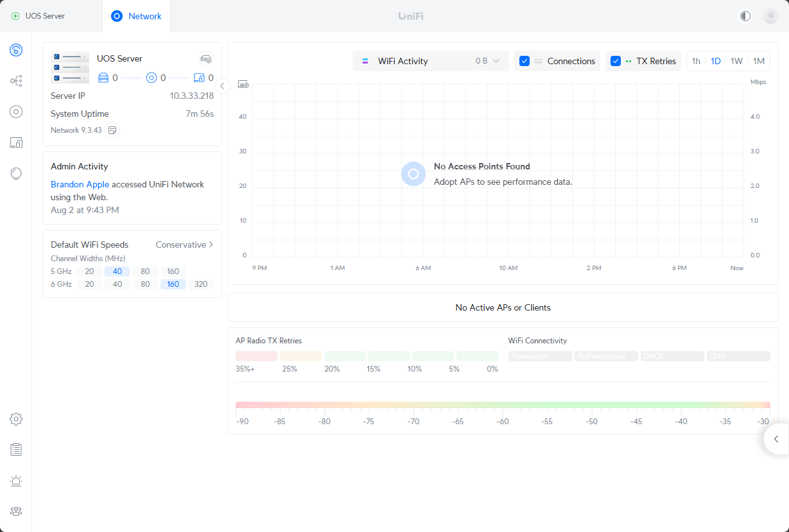Screen dimensions: 789x532
Task: Select the 1D time range
Action: [x=716, y=61]
